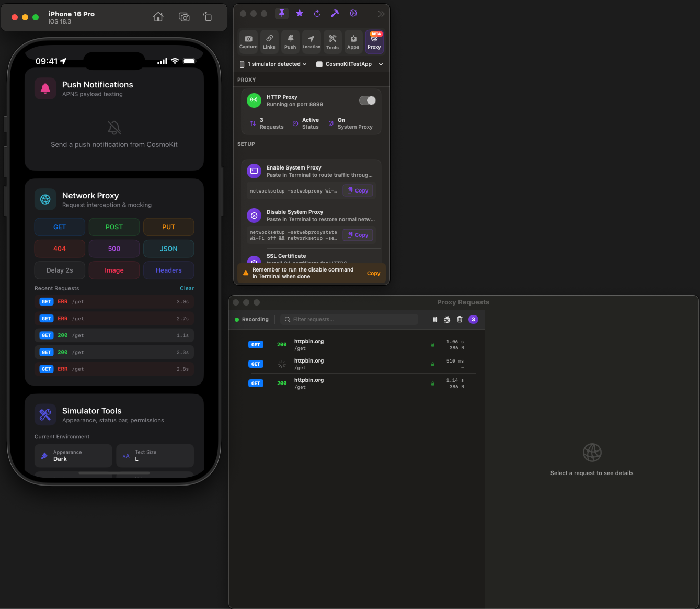
Task: Click the pin icon in the CosmoKit titlebar
Action: click(x=282, y=14)
